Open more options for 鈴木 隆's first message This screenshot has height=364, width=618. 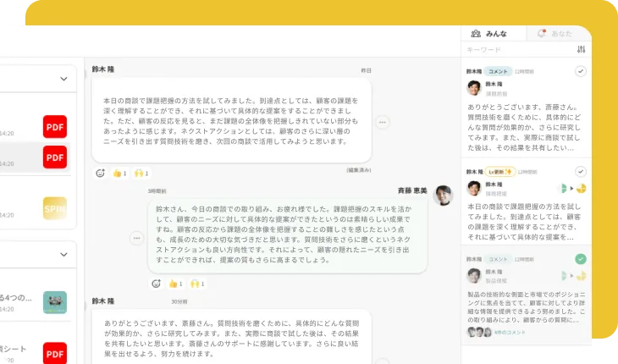383,122
